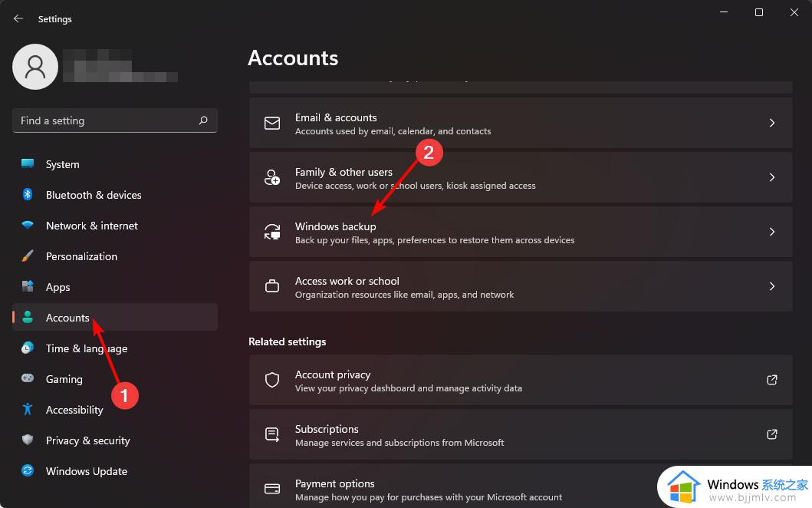812x508 pixels.
Task: Click the Subscriptions icon
Action: point(272,434)
